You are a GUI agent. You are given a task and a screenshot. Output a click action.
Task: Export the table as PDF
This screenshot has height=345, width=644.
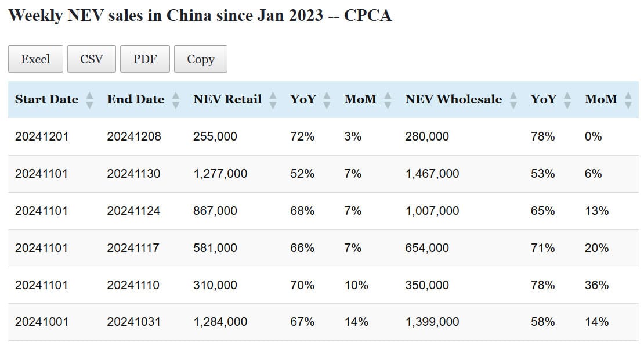point(145,59)
